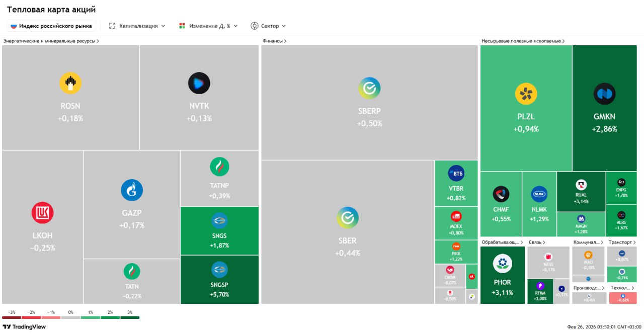Select the VTBR bank logo
The image size is (644, 334).
(x=456, y=174)
